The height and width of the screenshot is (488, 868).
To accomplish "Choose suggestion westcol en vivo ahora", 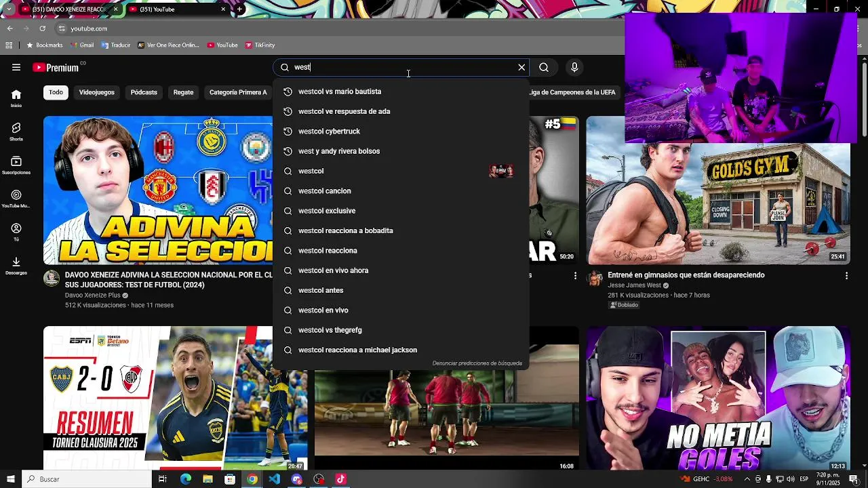I will (401, 270).
